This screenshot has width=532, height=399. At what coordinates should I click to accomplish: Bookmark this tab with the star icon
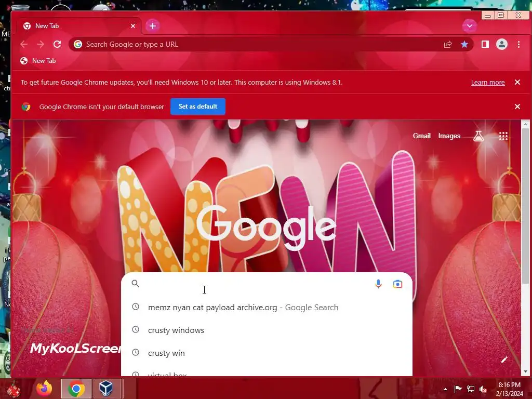[x=464, y=45]
